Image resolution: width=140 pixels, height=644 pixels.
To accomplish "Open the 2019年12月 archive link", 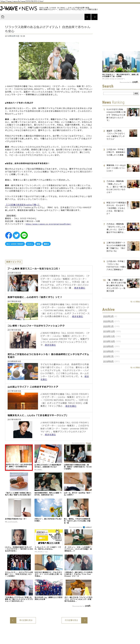I will [109, 331].
